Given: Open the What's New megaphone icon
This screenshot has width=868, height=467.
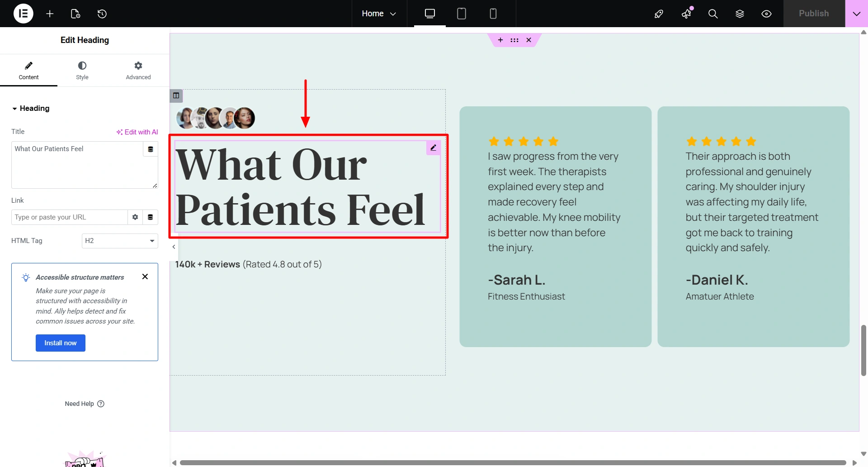Looking at the screenshot, I should click(686, 14).
